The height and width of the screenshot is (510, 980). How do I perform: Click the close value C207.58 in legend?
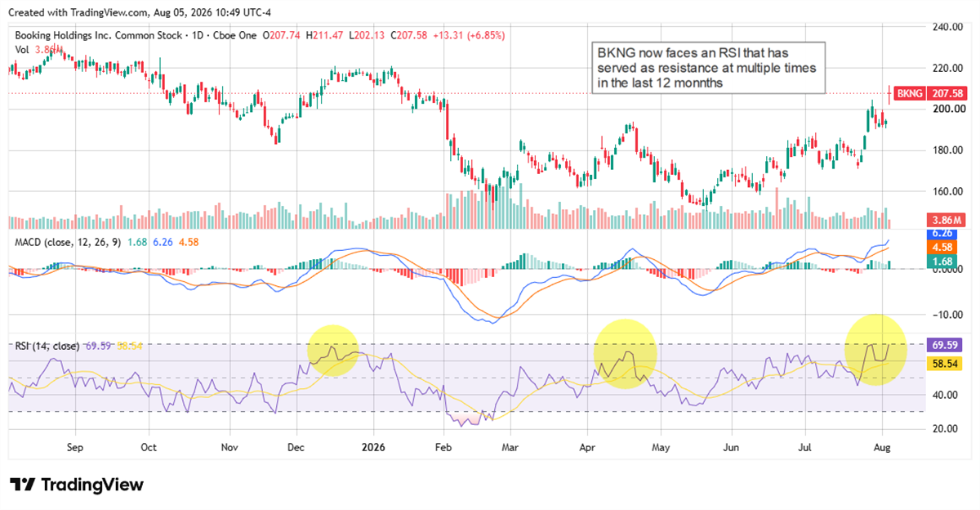coord(411,36)
